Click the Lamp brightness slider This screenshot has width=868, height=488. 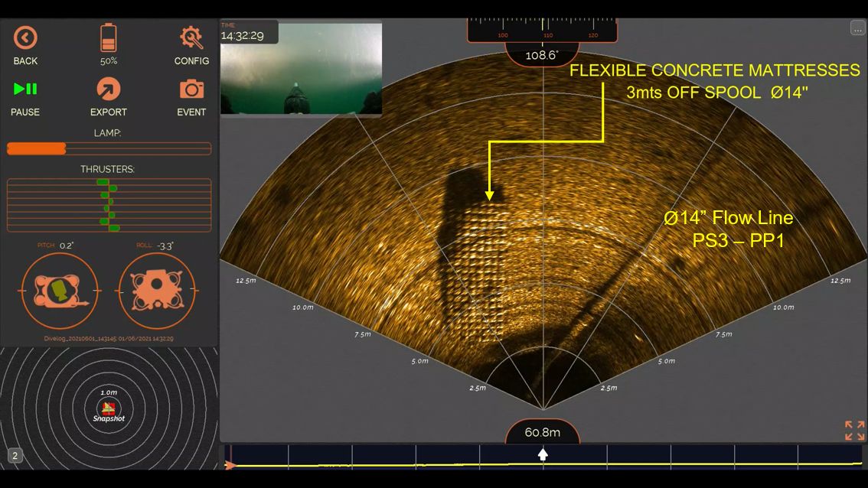(x=109, y=148)
